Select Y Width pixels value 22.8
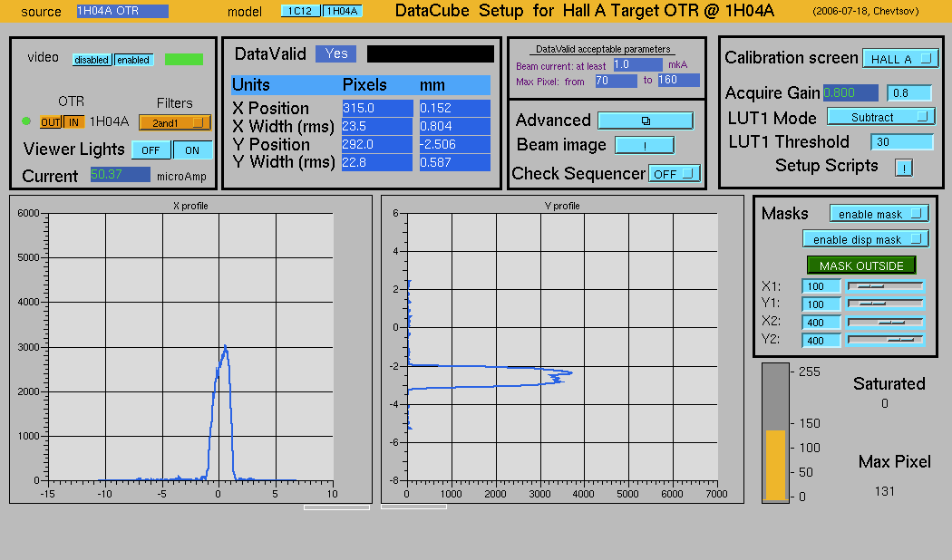This screenshot has height=560, width=952. pos(378,162)
